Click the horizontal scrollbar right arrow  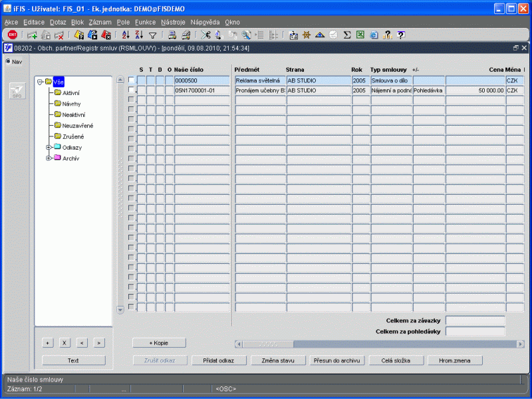(520, 344)
